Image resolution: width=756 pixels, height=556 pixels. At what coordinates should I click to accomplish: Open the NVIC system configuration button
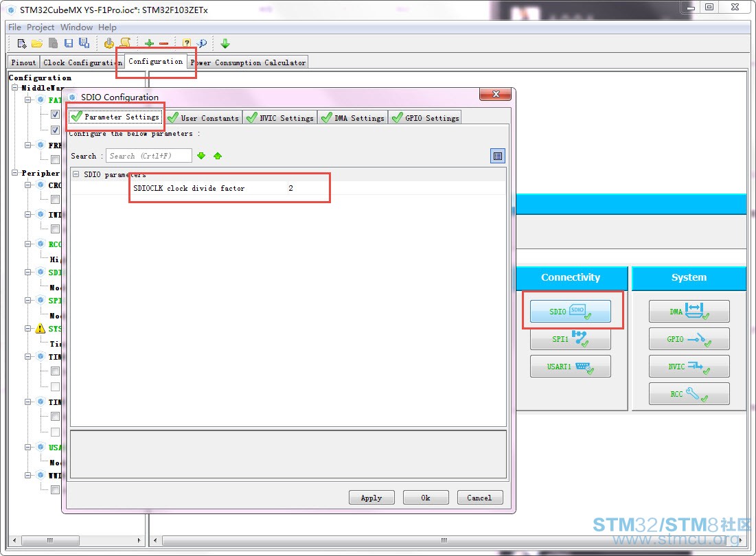(x=689, y=366)
